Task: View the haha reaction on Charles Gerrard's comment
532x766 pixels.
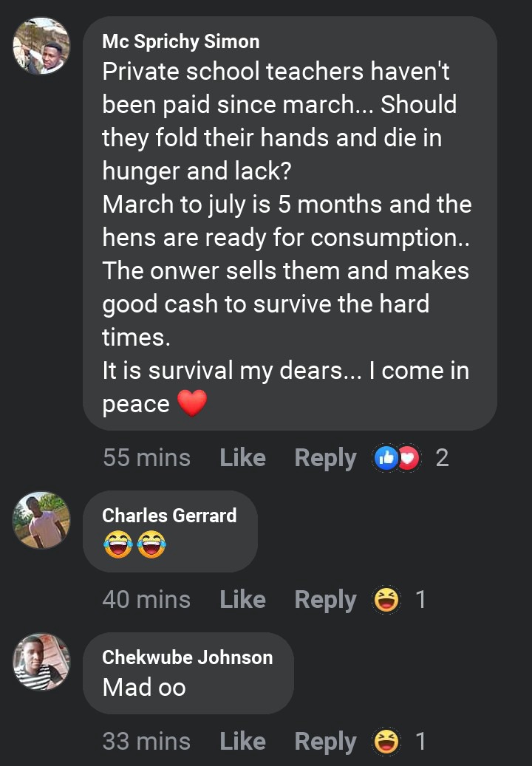Action: click(x=386, y=600)
